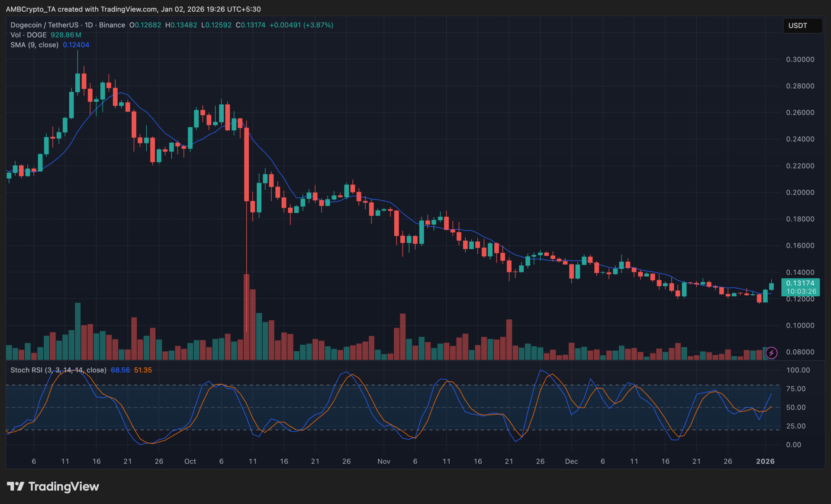The height and width of the screenshot is (504, 831).
Task: Click the 2026 label on time axis
Action: pyautogui.click(x=765, y=461)
